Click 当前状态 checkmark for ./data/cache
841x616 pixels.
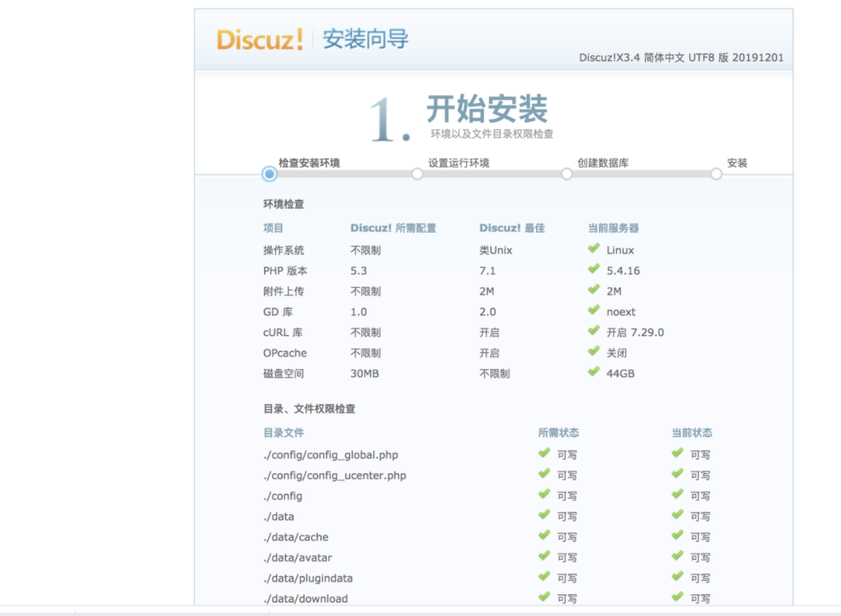[x=677, y=535]
